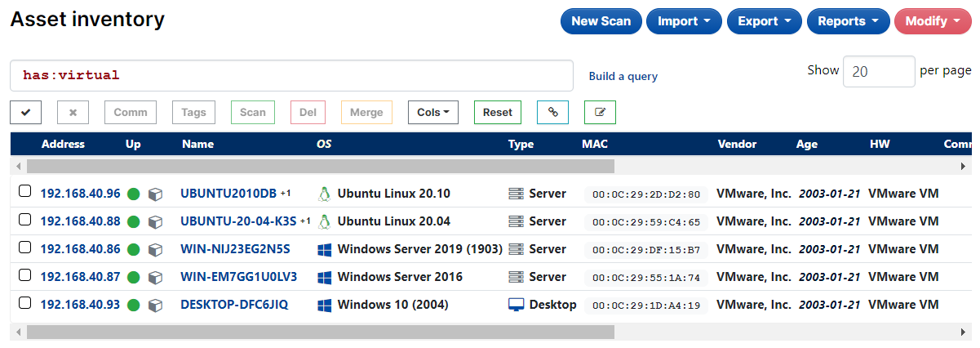Check the box for 192.168.40.96
The width and height of the screenshot is (980, 348).
coord(25,191)
